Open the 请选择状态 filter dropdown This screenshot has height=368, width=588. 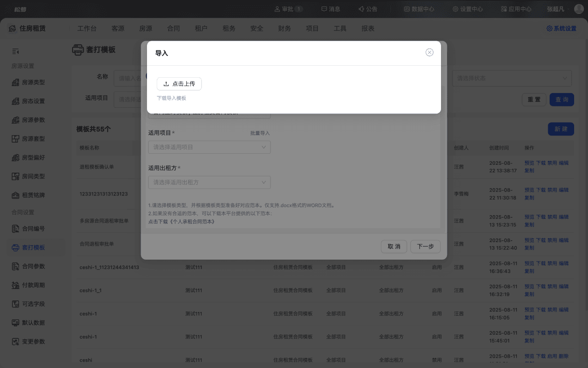[512, 78]
